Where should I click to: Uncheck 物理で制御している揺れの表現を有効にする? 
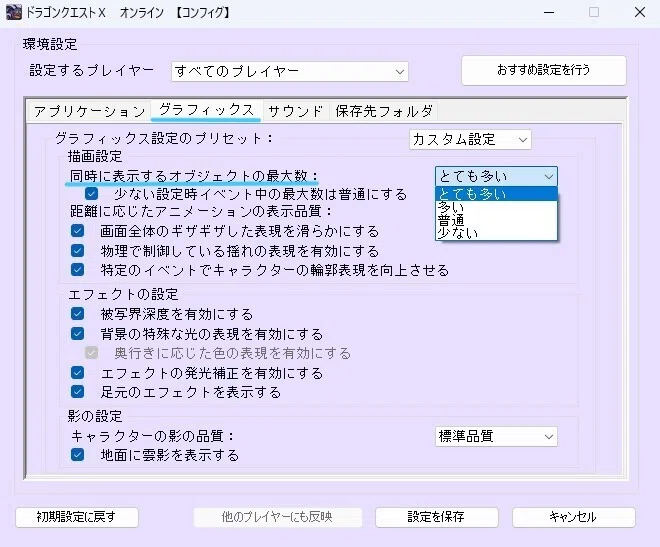click(x=77, y=250)
